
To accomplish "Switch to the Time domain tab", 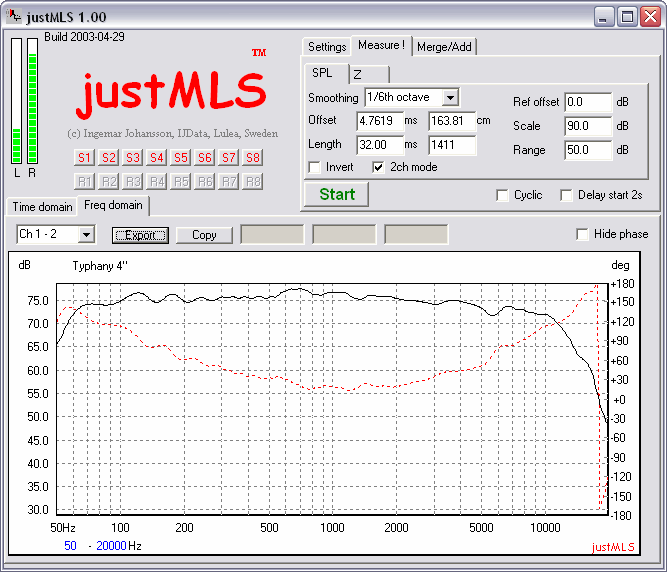I will (42, 207).
